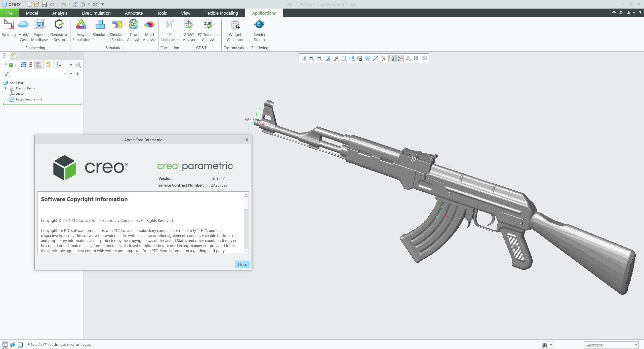This screenshot has width=644, height=349.
Task: Open the Live Simulation tab
Action: coord(96,13)
